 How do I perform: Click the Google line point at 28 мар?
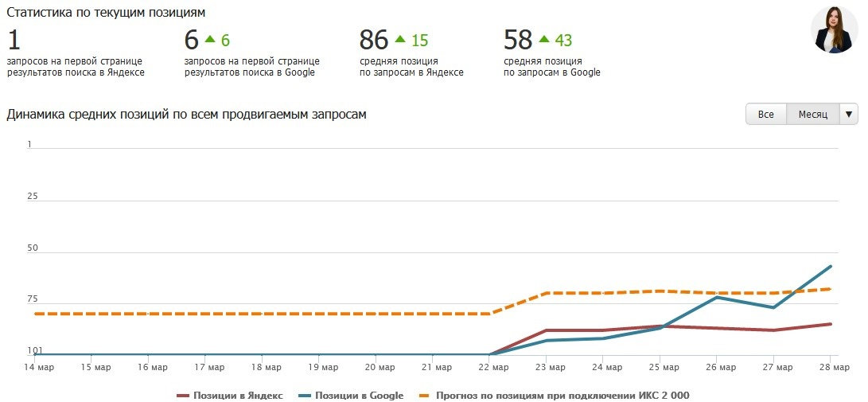[831, 266]
